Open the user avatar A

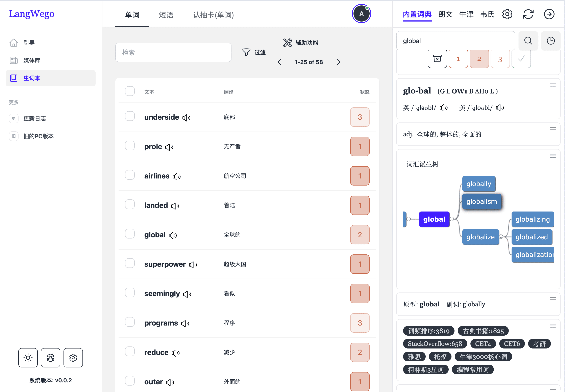click(x=361, y=14)
